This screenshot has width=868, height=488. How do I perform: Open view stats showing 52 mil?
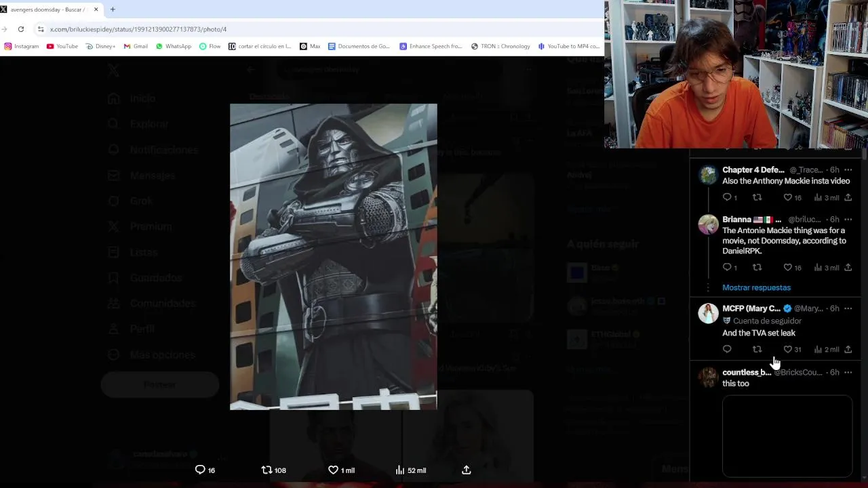point(411,470)
